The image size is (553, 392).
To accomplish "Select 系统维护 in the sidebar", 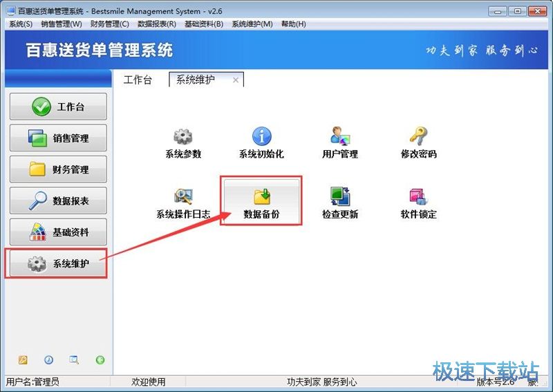I will pos(58,263).
